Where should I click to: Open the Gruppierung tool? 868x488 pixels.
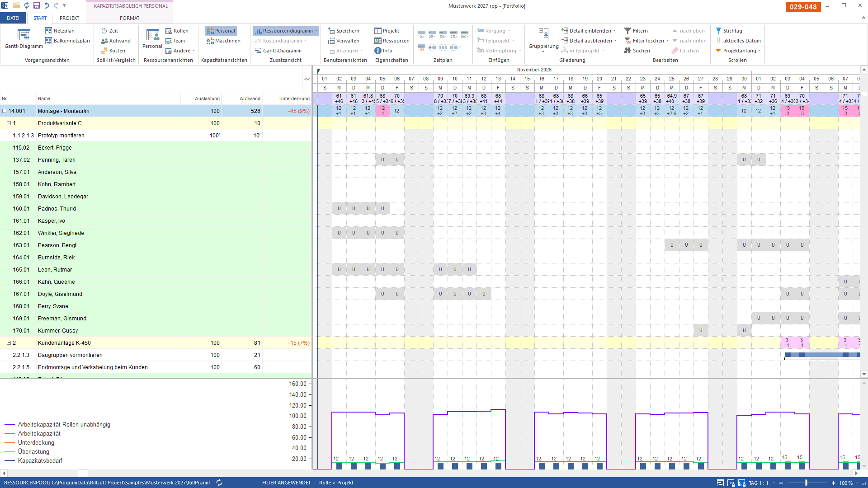click(543, 40)
